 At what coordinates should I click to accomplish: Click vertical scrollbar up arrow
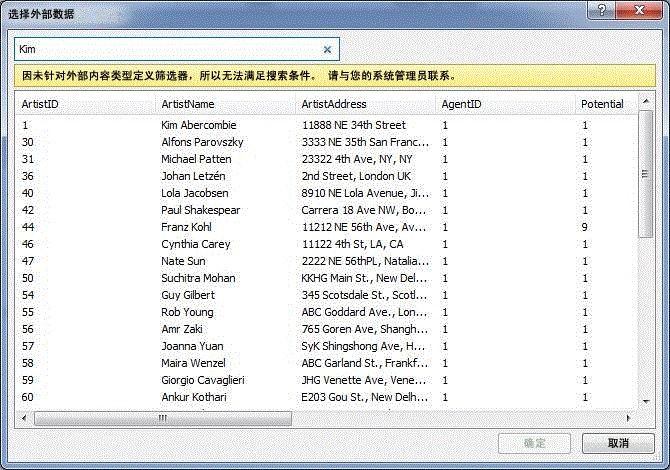click(x=646, y=101)
